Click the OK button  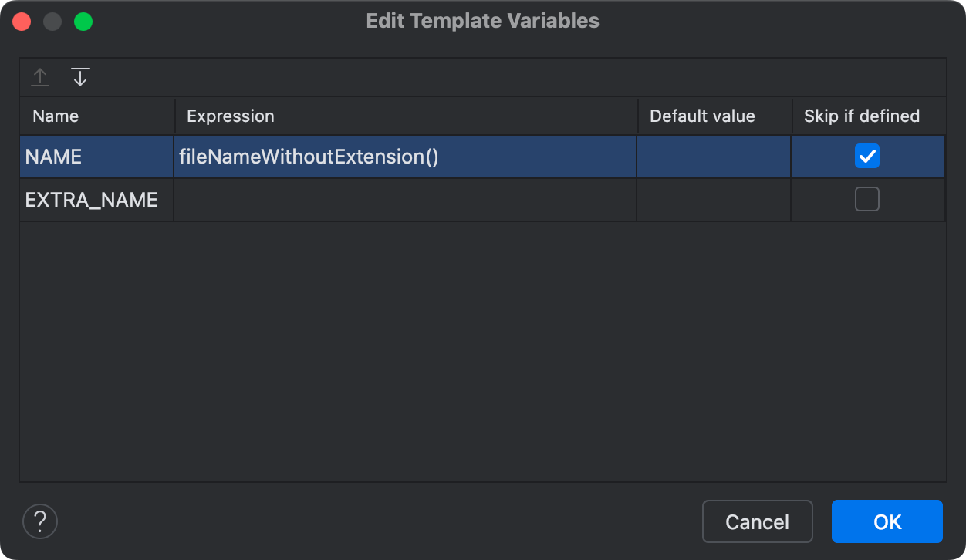click(x=887, y=521)
